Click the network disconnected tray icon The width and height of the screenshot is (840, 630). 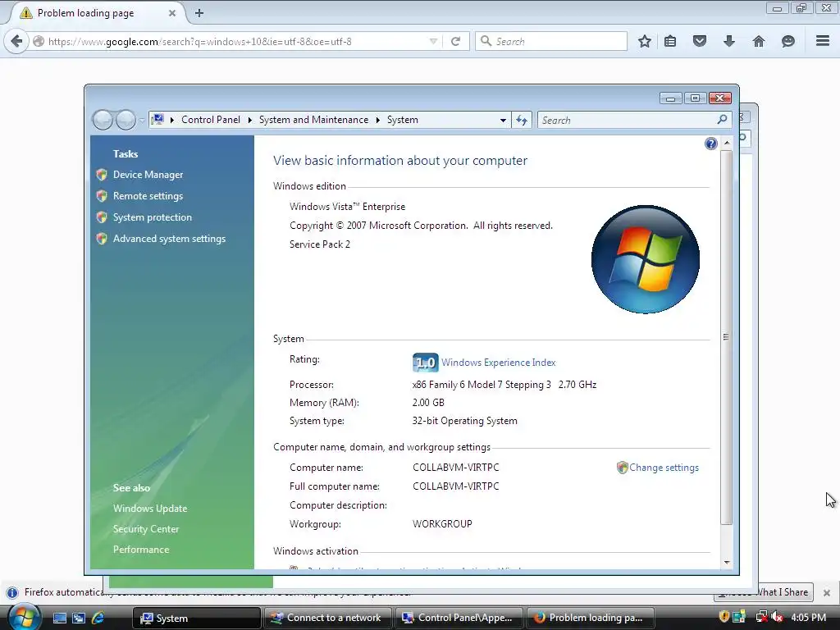pos(761,617)
